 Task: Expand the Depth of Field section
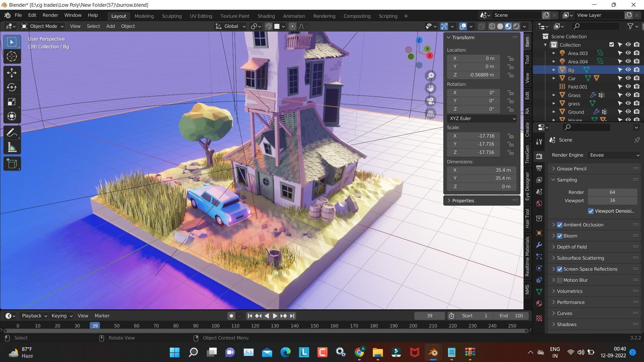(553, 247)
